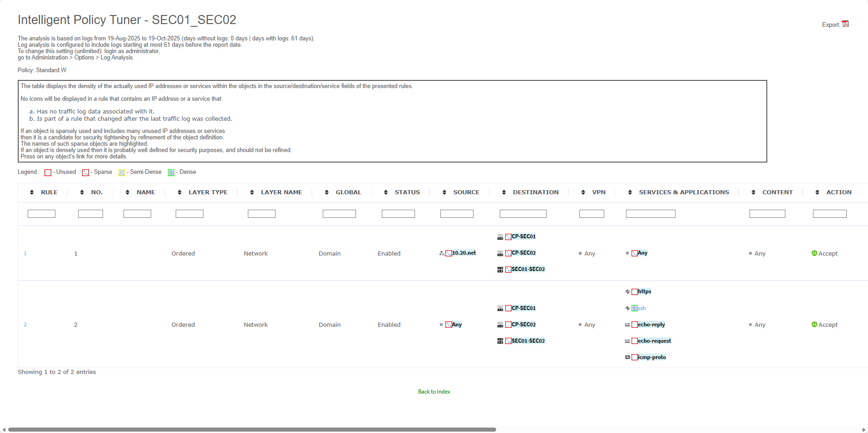Click the green Accept icon in rule 1
The width and height of the screenshot is (868, 433).
click(814, 253)
